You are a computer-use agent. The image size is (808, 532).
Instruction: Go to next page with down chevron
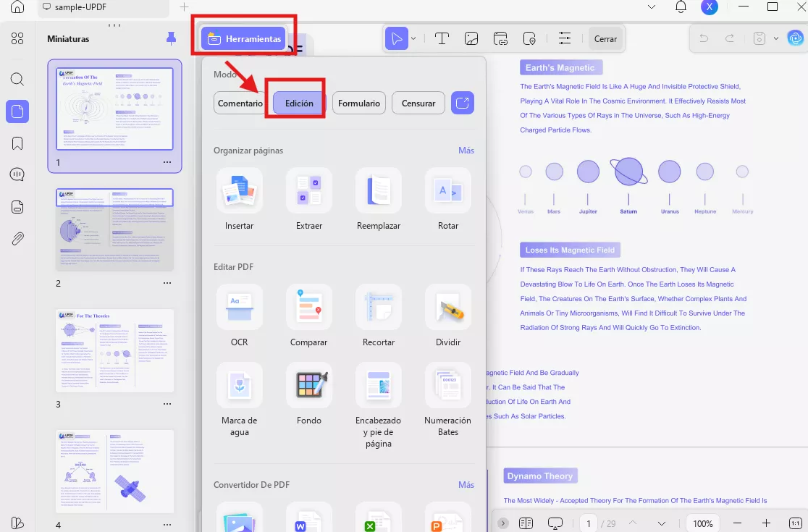tap(662, 523)
